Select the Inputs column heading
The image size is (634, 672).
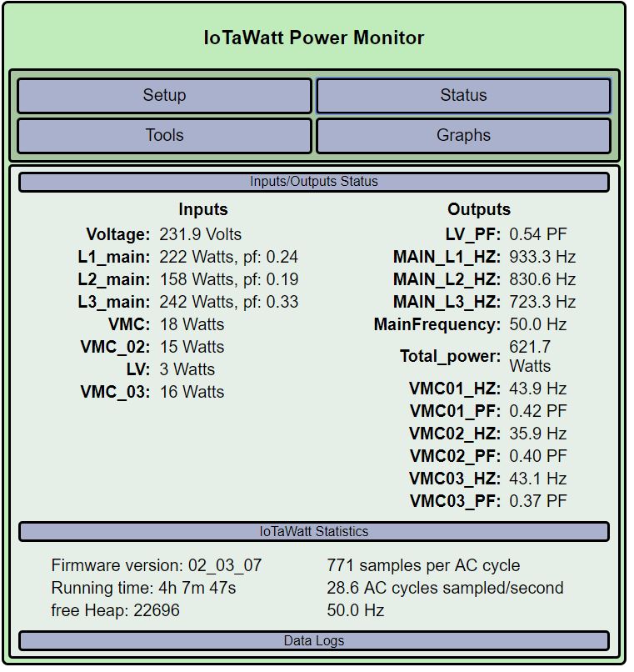(205, 211)
